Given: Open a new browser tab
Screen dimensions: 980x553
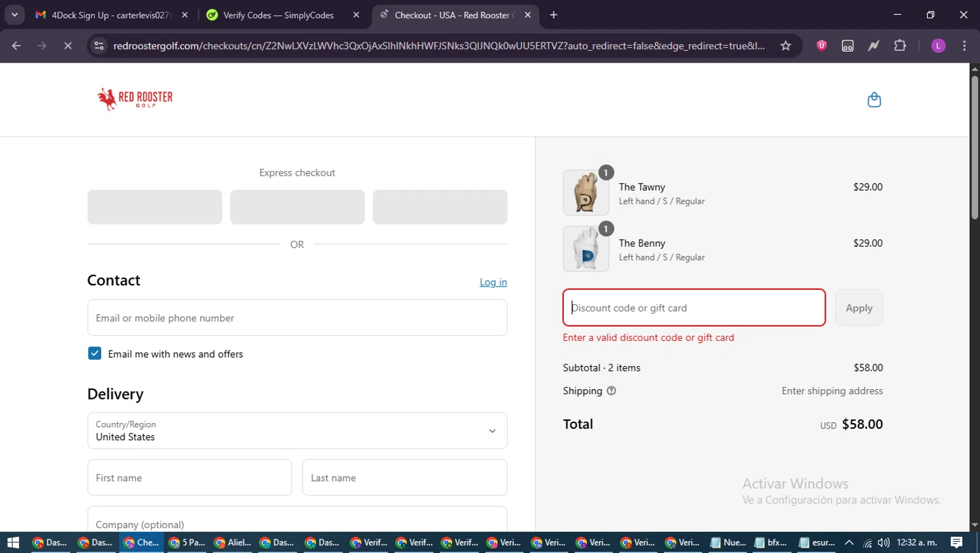Looking at the screenshot, I should [x=553, y=15].
